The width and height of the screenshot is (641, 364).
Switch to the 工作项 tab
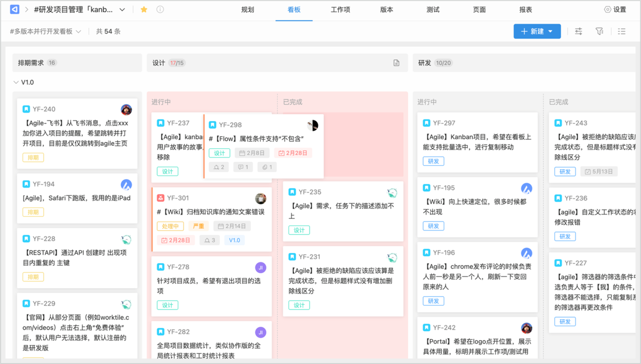tap(340, 10)
